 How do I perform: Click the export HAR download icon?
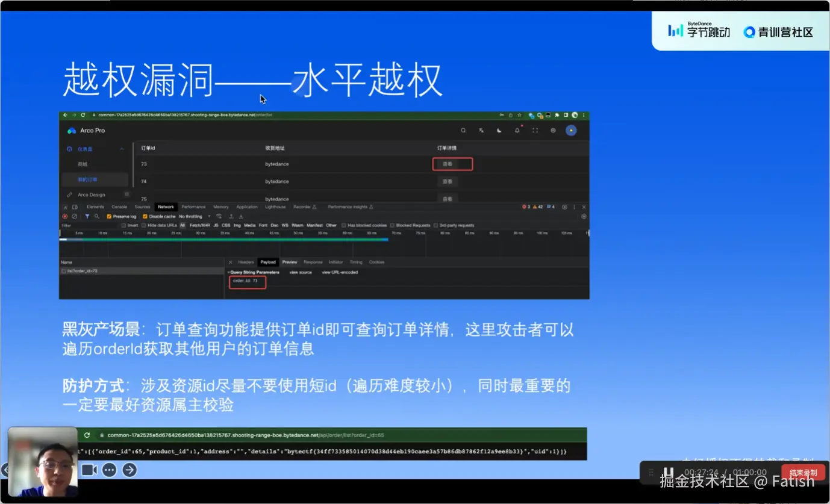coord(241,216)
